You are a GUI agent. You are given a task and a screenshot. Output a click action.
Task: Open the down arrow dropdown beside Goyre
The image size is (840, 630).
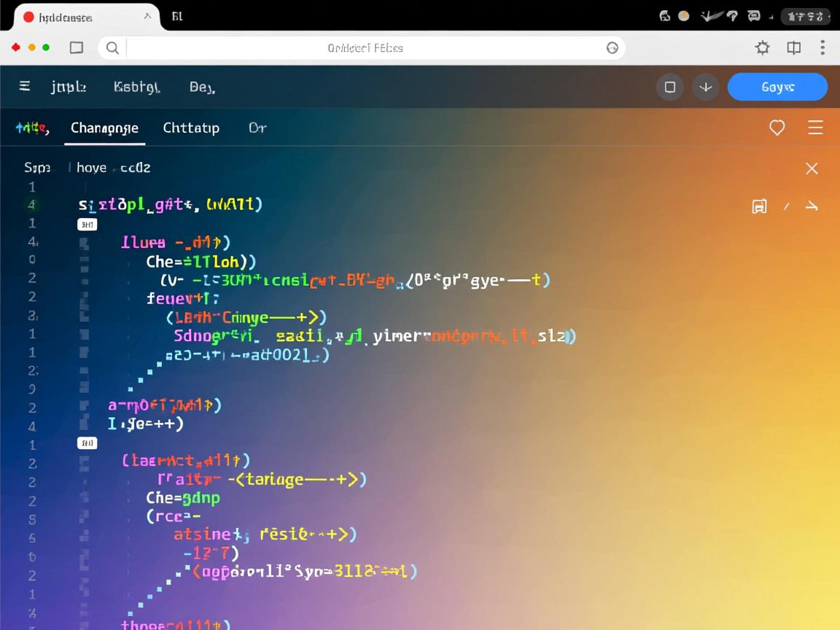705,87
